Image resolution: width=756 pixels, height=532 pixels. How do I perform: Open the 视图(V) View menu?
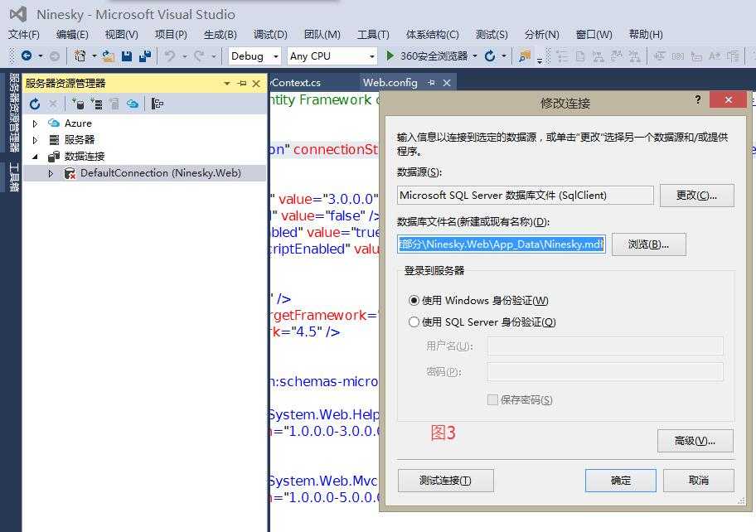click(x=122, y=34)
